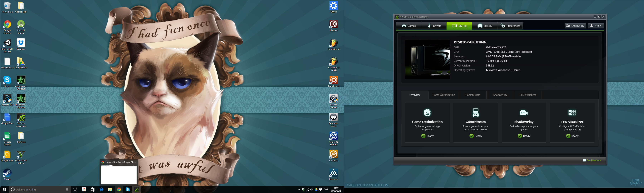Image resolution: width=644 pixels, height=193 pixels.
Task: Open the Dropbox desktop icon
Action: coord(21,44)
